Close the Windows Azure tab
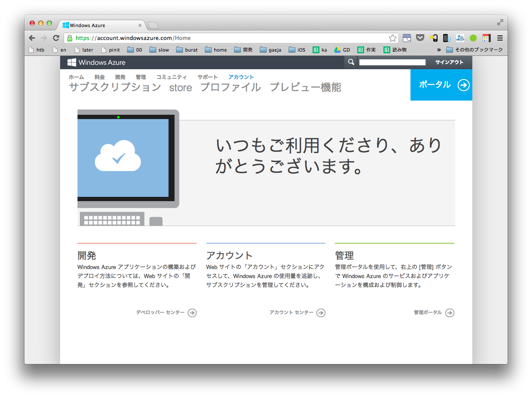 coord(140,25)
